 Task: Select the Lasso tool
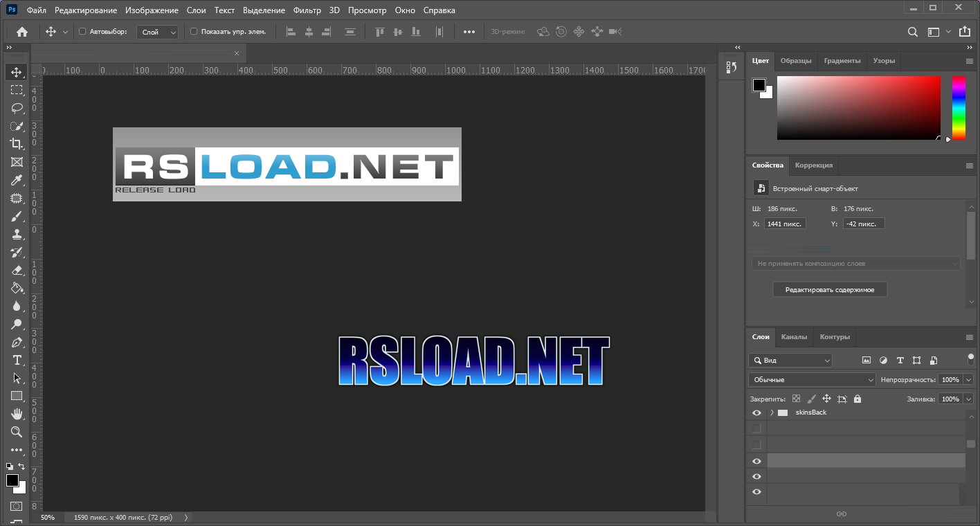point(17,108)
